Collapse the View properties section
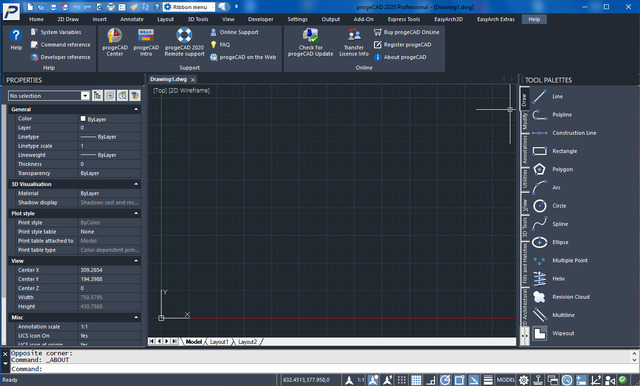The height and width of the screenshot is (386, 640). point(136,261)
